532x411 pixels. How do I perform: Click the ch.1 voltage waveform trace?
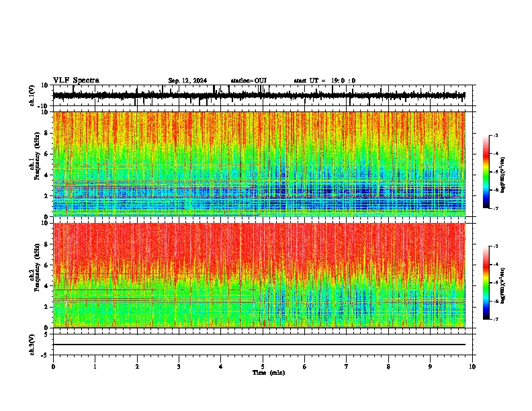pos(259,95)
